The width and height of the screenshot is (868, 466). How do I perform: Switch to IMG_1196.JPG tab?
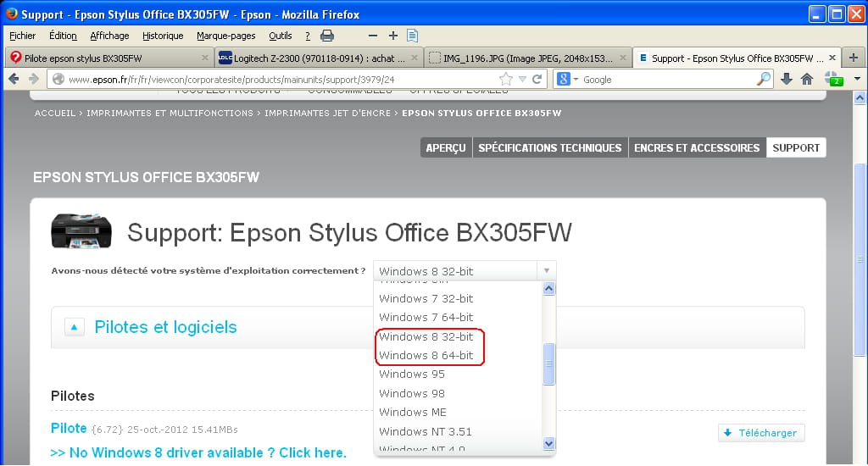pos(527,58)
